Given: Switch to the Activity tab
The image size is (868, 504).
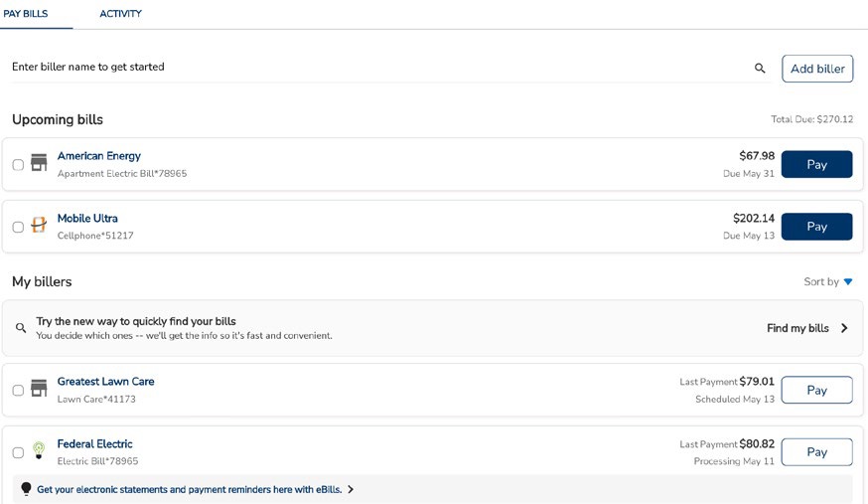Looking at the screenshot, I should 120,14.
